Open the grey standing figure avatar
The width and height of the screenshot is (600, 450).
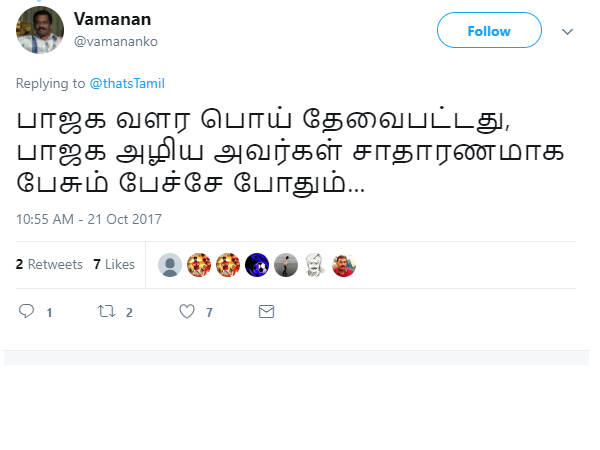tap(286, 265)
